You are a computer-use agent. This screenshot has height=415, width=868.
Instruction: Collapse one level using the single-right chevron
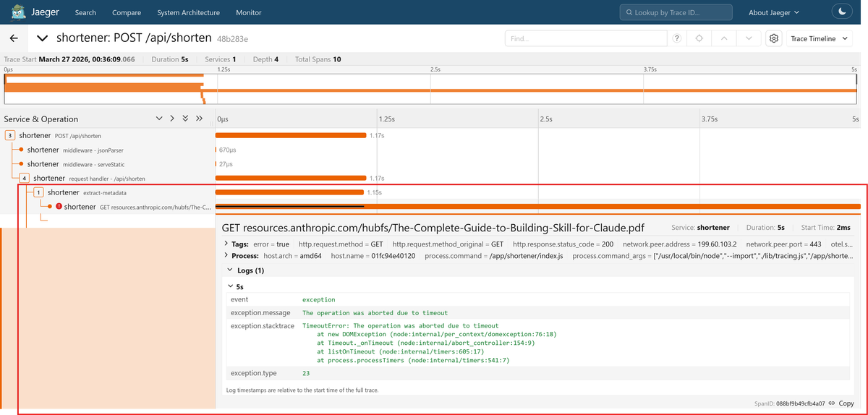(172, 119)
